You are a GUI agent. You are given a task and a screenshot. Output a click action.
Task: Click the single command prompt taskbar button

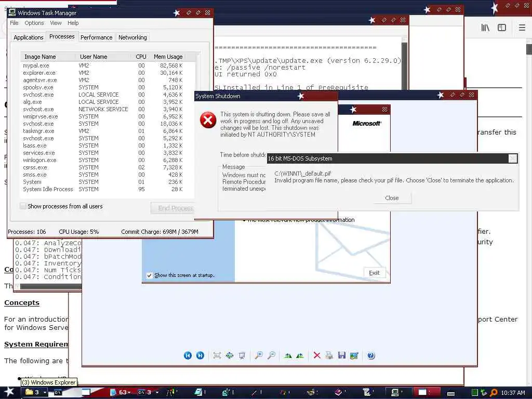point(58,392)
